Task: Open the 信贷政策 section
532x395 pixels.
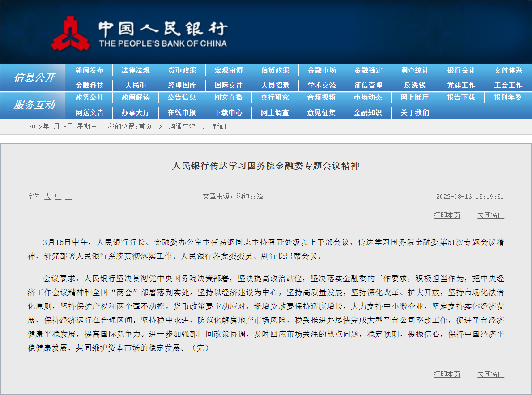Action: pyautogui.click(x=275, y=70)
